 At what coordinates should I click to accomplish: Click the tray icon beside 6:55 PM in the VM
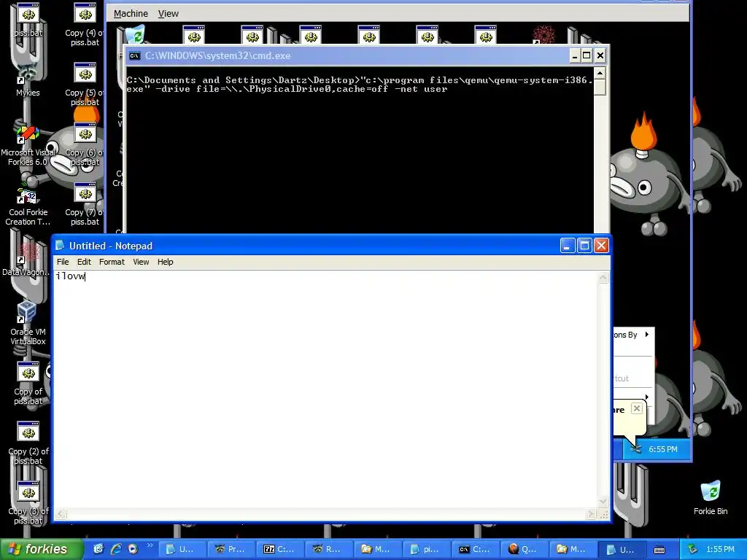(x=636, y=449)
